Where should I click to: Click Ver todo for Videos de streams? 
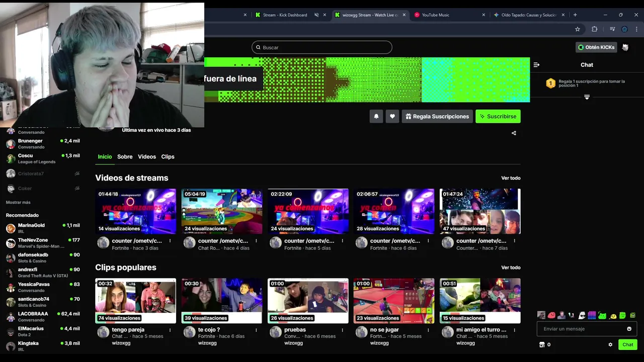pyautogui.click(x=511, y=178)
